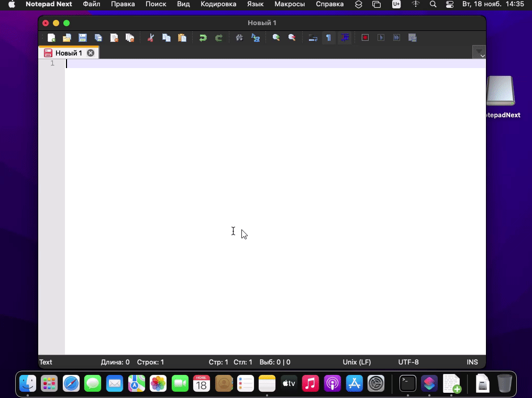Screen dimensions: 532x398
Task: Click the green Undo arrow icon
Action: [x=203, y=38]
